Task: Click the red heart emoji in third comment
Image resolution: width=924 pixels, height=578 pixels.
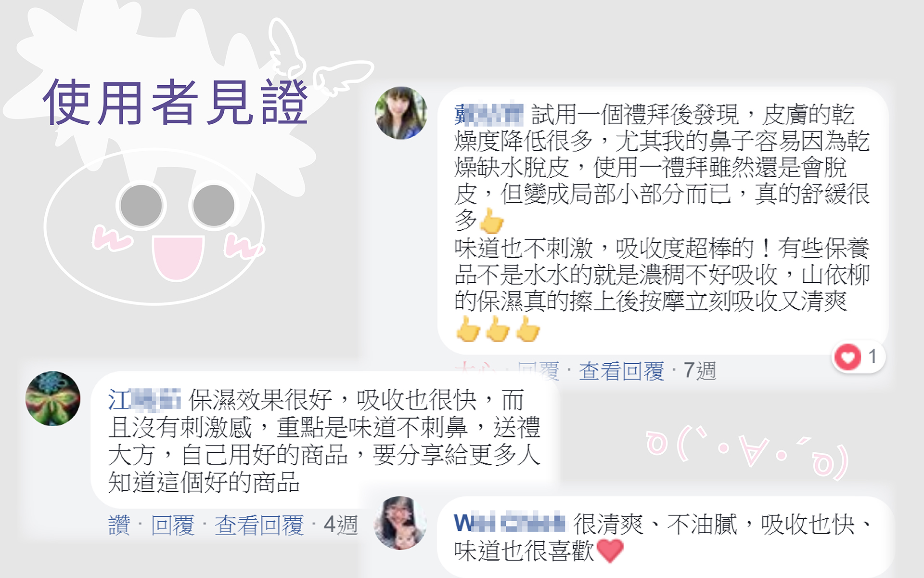Action: click(610, 551)
